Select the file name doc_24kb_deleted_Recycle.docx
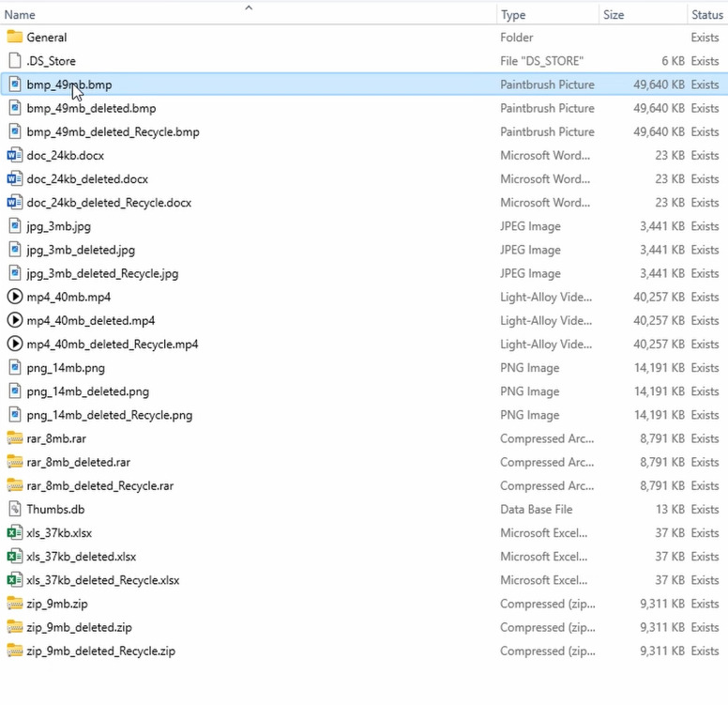728x705 pixels. pos(109,203)
